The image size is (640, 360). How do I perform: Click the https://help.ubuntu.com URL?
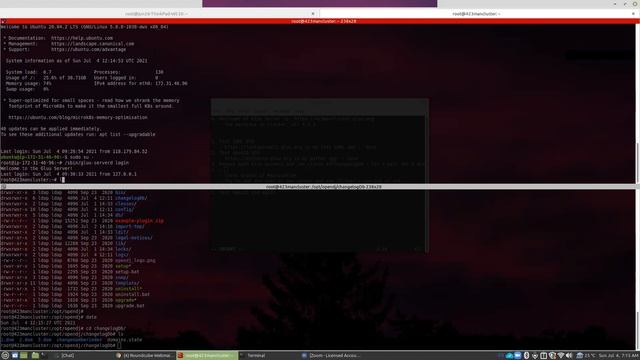[82, 38]
